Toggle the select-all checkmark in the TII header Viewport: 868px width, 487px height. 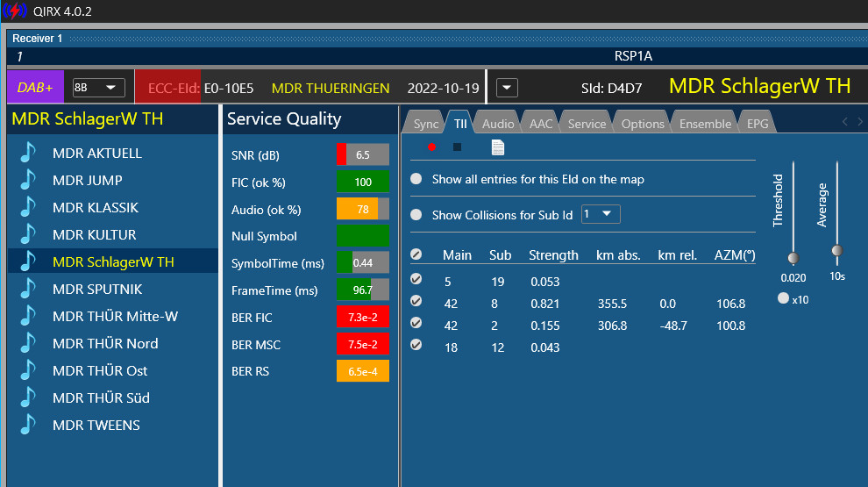(416, 254)
